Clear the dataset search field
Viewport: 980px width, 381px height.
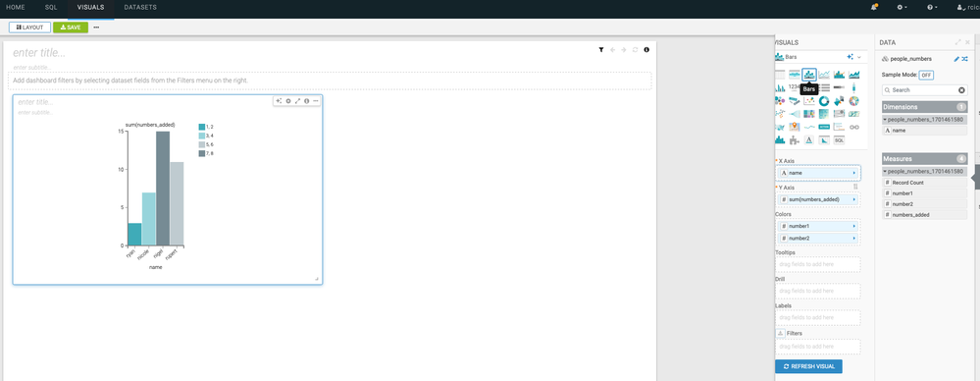pyautogui.click(x=961, y=90)
